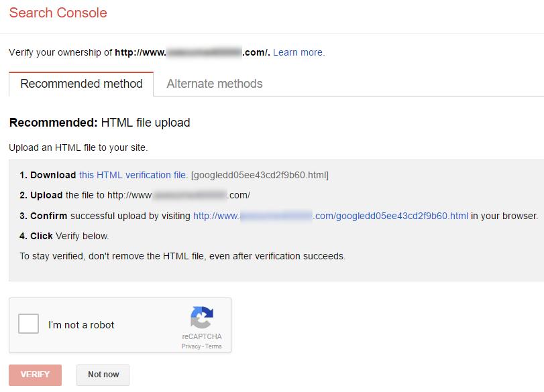Click the Not now button

102,375
